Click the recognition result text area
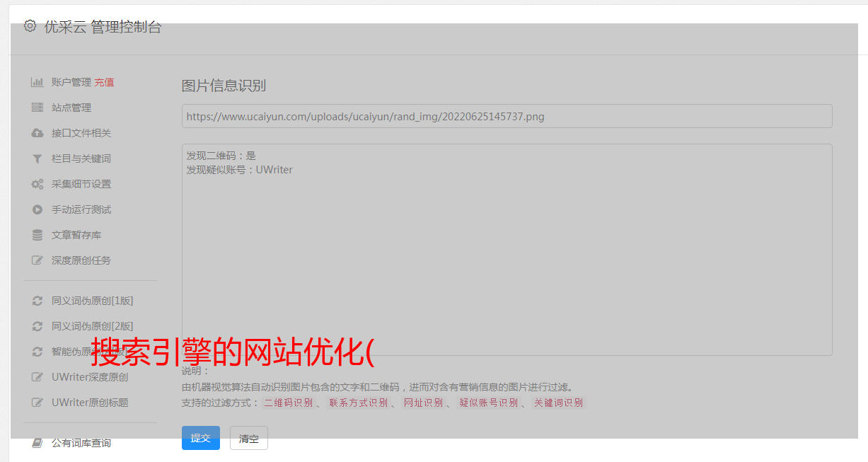The image size is (868, 462). pyautogui.click(x=507, y=250)
